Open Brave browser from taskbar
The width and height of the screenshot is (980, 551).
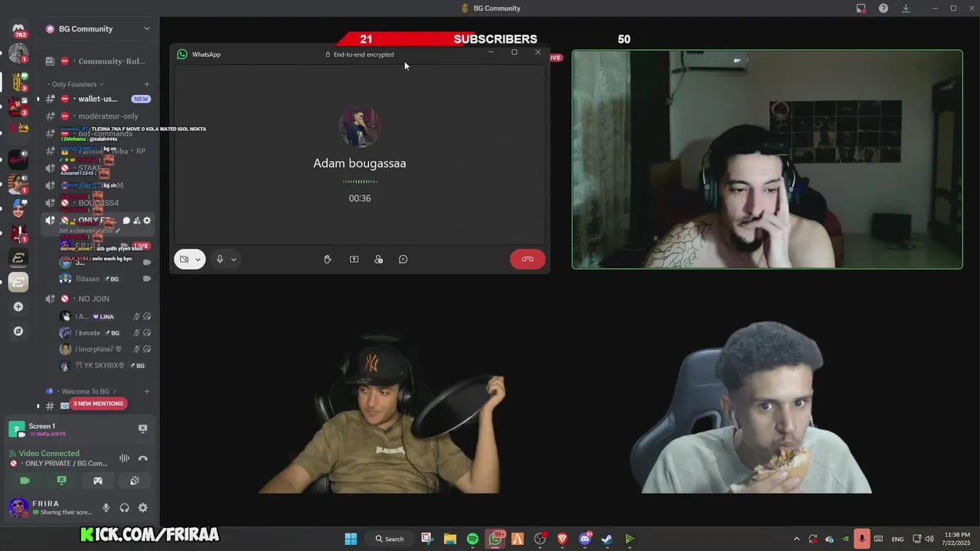[x=563, y=539]
